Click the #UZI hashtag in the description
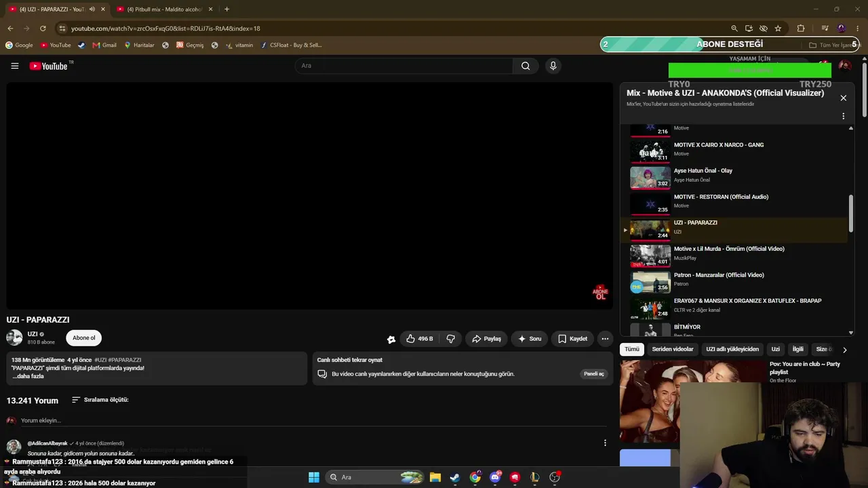This screenshot has width=868, height=488. (x=100, y=360)
